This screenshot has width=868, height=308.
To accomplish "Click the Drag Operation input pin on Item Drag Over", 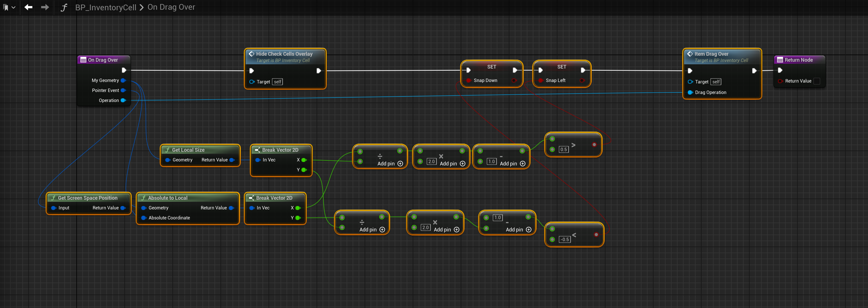I will (x=690, y=93).
